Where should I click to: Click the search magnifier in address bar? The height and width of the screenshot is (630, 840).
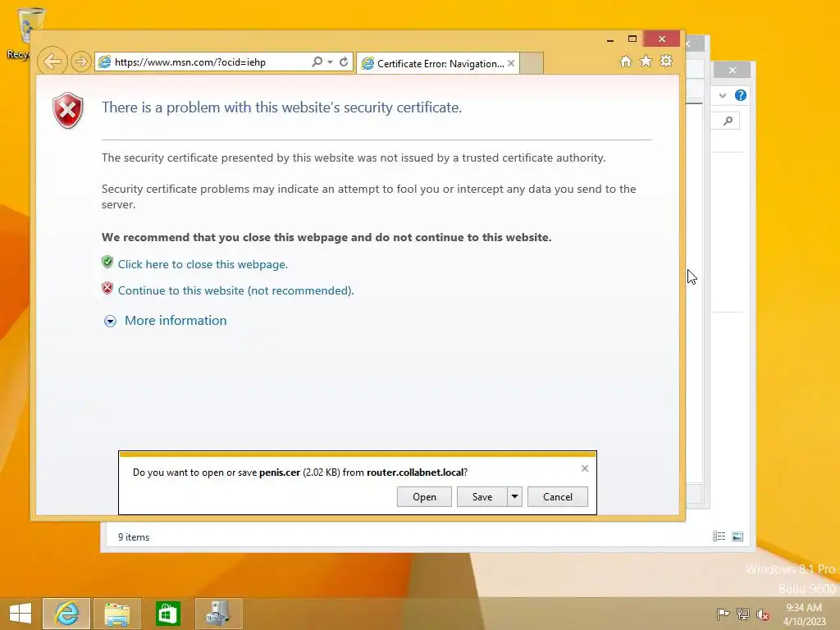point(317,62)
